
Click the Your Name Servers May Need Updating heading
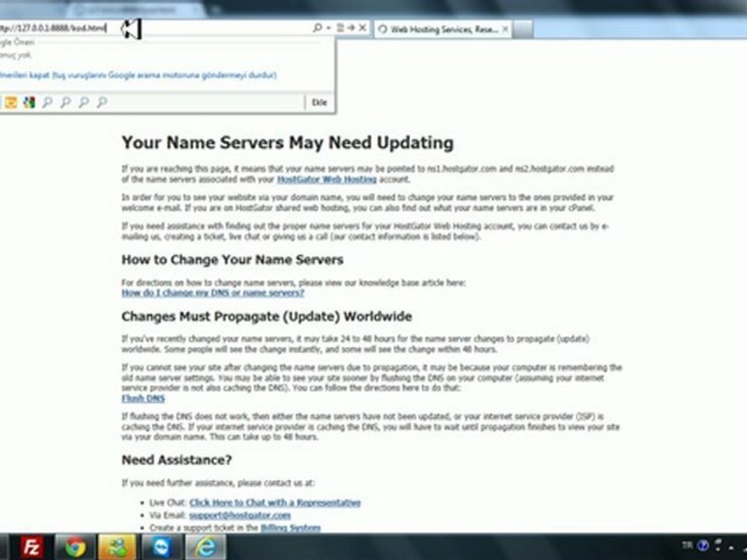287,142
